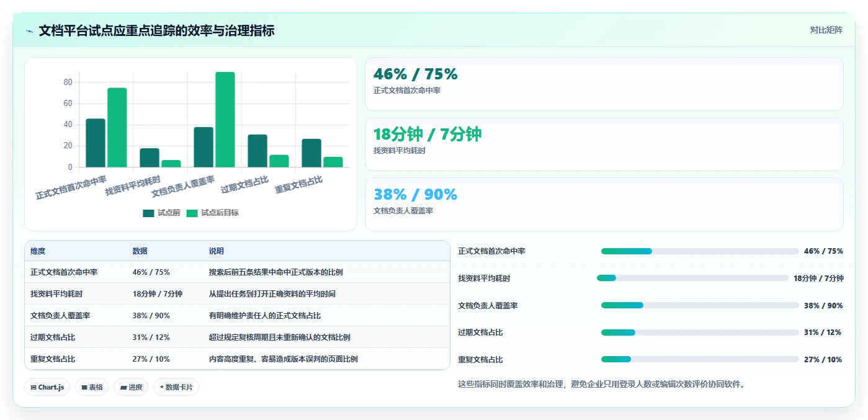The height and width of the screenshot is (420, 868).
Task: Open the 46% / 75% metric card
Action: pos(604,84)
